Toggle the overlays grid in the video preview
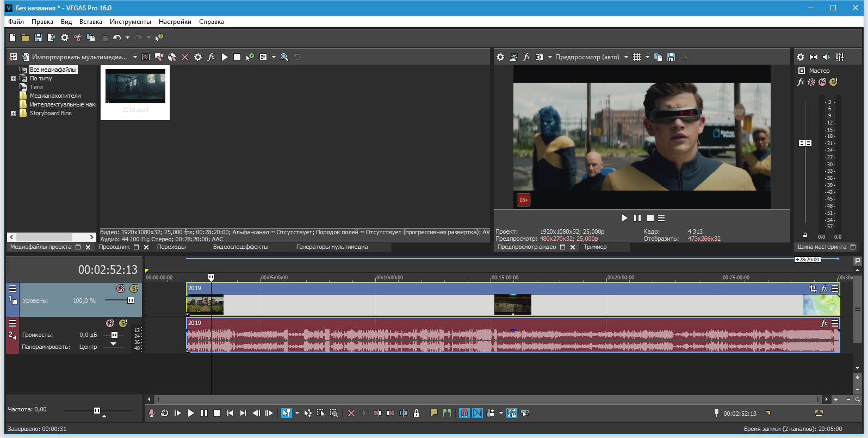868x438 pixels. click(x=637, y=57)
